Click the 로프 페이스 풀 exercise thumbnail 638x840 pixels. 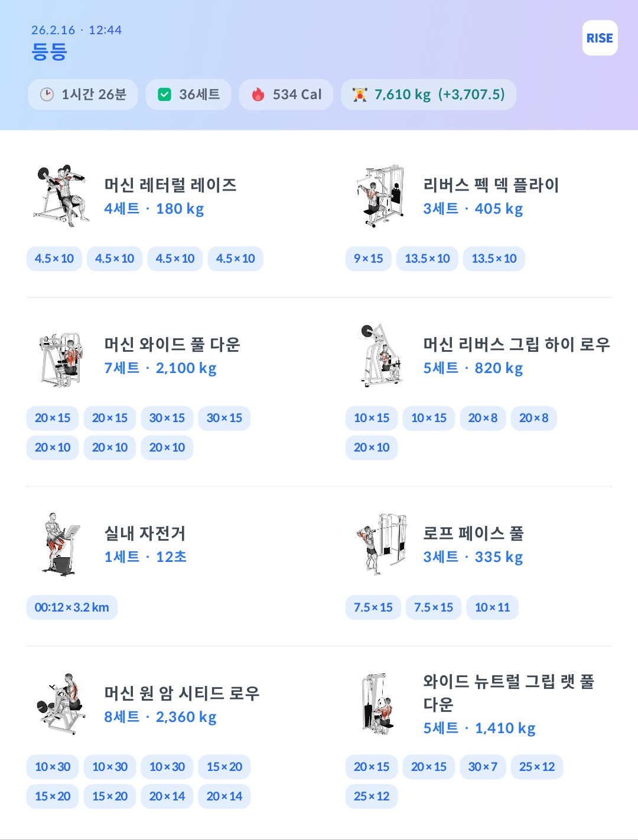(x=381, y=543)
